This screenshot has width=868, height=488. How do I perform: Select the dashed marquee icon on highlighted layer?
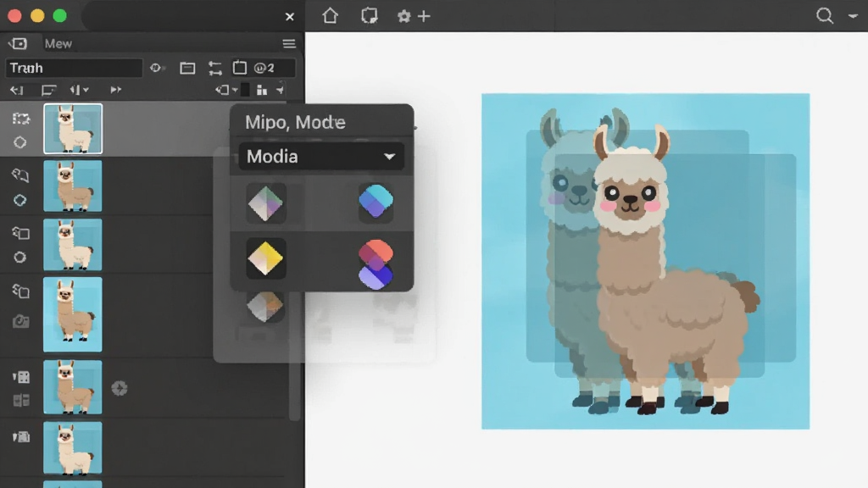pyautogui.click(x=21, y=119)
